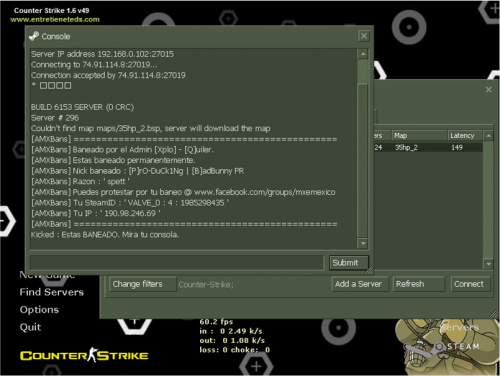Screen dimensions: 500x376
Task: Refresh the server list
Action: pyautogui.click(x=419, y=284)
